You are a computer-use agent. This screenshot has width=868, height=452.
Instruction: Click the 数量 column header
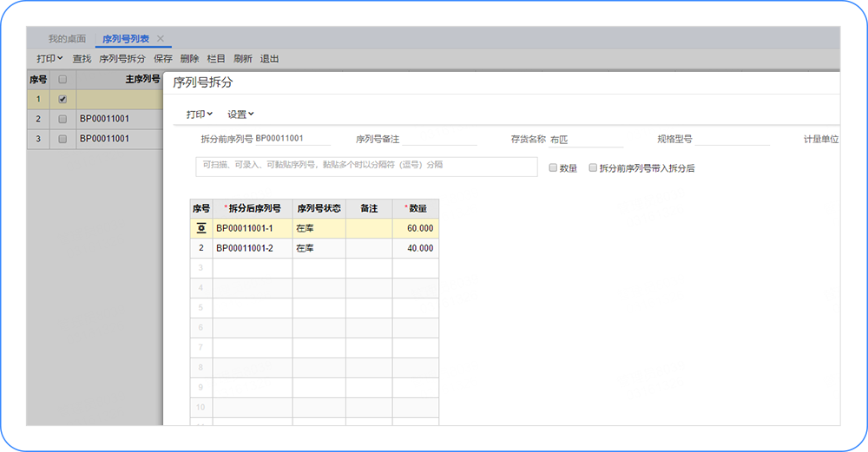pos(416,208)
